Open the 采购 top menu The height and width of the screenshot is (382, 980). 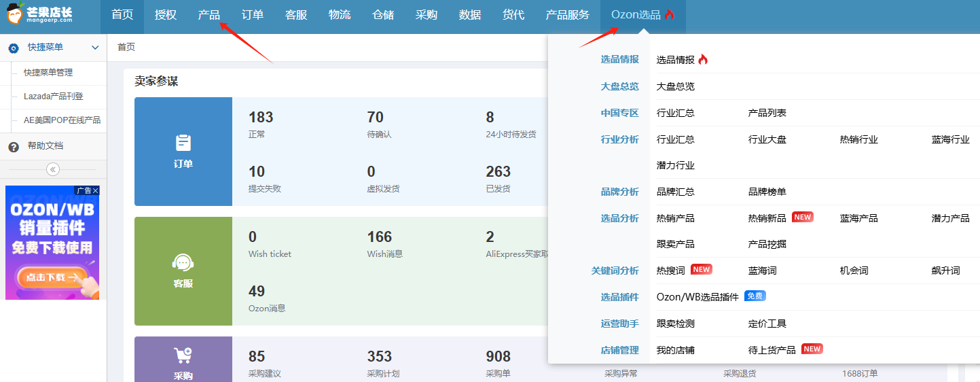[427, 15]
